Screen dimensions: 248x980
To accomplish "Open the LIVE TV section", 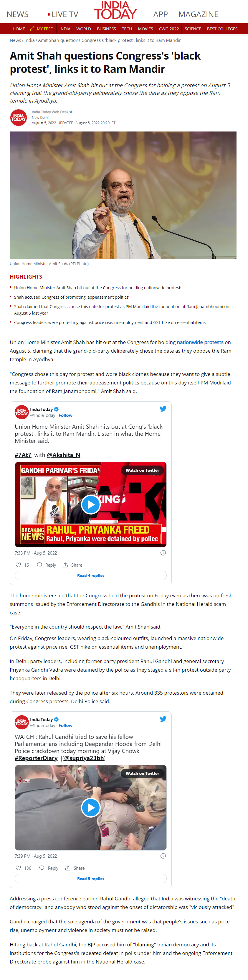I will coord(63,14).
